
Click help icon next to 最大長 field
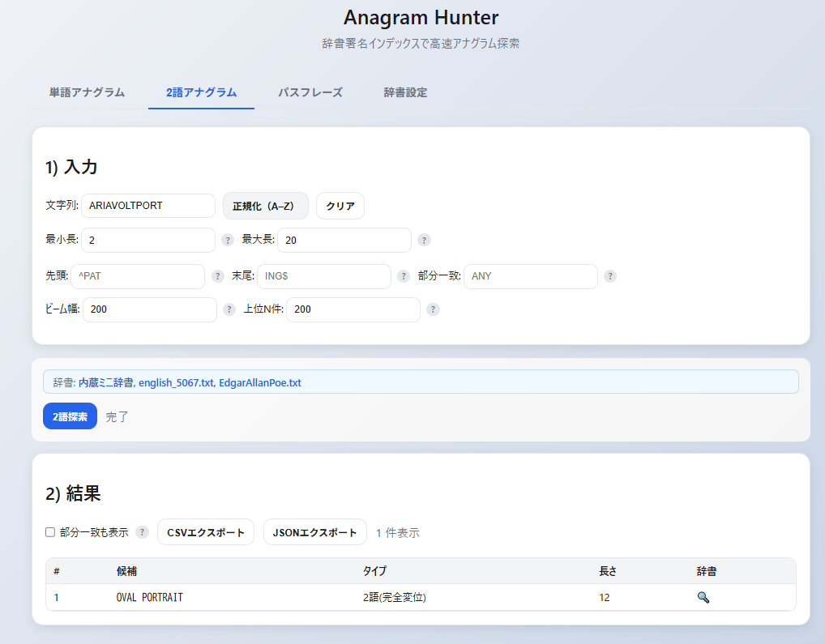[x=424, y=240]
